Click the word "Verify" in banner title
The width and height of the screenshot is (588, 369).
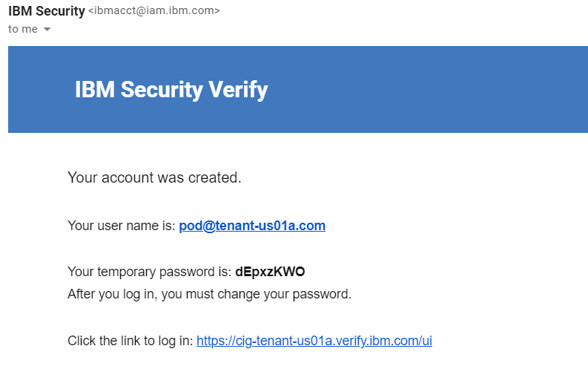tap(238, 90)
